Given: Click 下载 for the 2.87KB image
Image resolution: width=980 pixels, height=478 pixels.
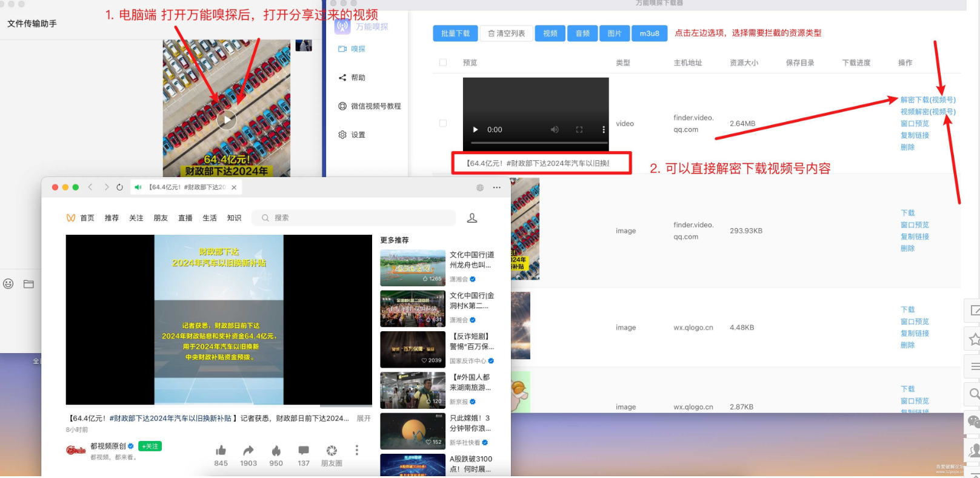Looking at the screenshot, I should click(x=907, y=389).
